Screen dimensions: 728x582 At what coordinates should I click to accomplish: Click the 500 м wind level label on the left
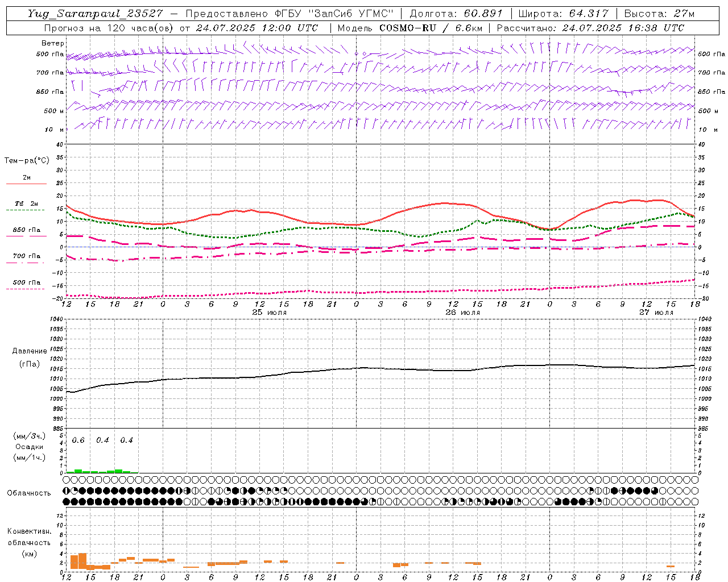[54, 111]
